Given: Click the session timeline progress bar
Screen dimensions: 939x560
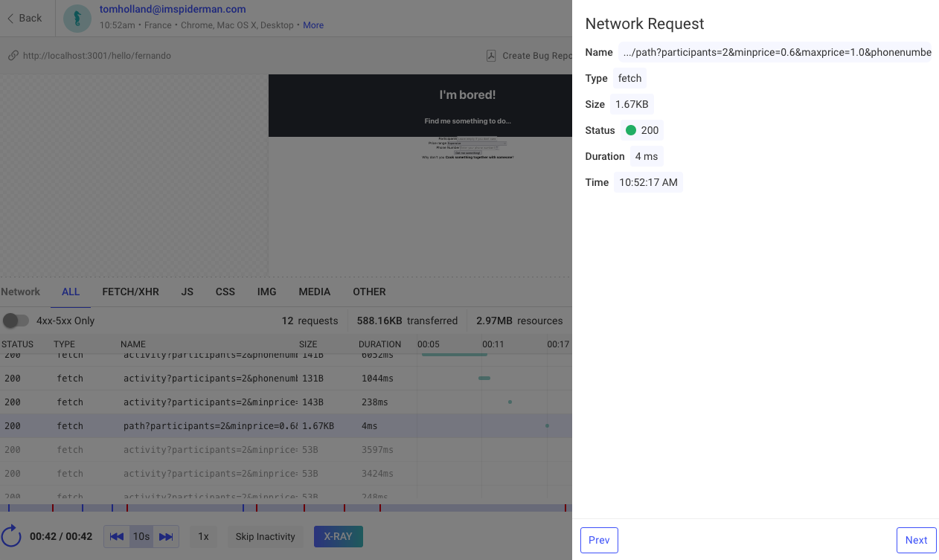Looking at the screenshot, I should (286, 508).
